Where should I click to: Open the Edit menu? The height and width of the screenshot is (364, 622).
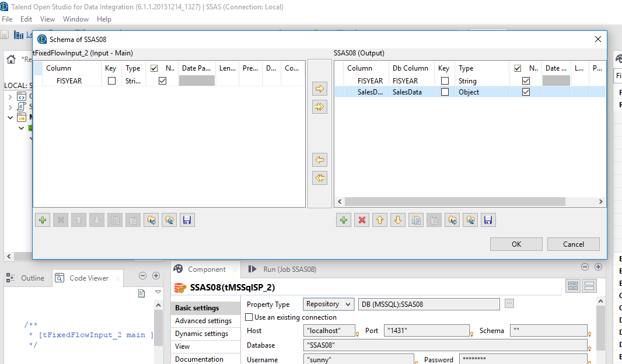26,19
